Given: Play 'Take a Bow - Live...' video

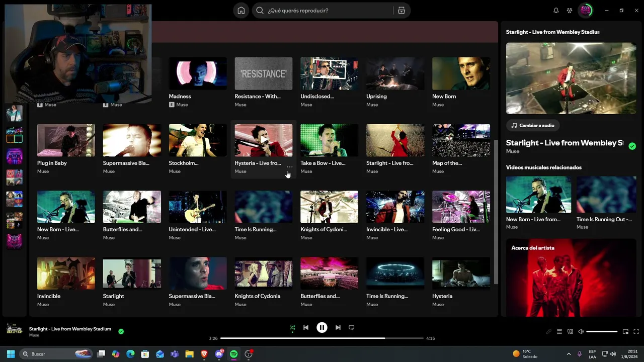Looking at the screenshot, I should point(330,140).
